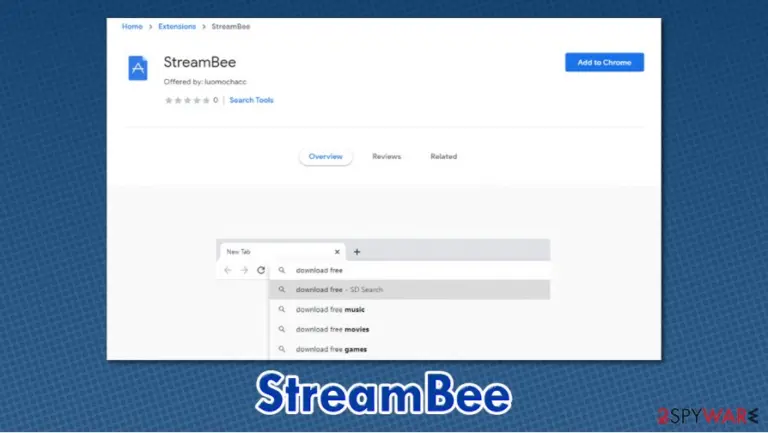
Task: Click search icon beside download free games
Action: click(x=282, y=349)
